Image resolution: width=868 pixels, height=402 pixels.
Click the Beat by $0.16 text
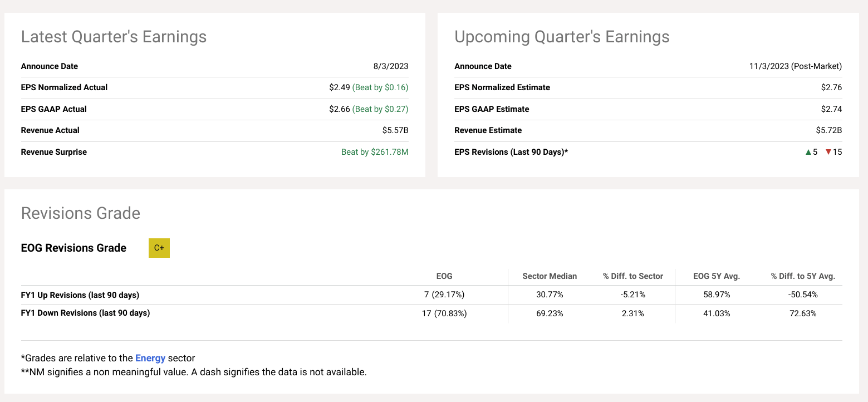(x=380, y=87)
